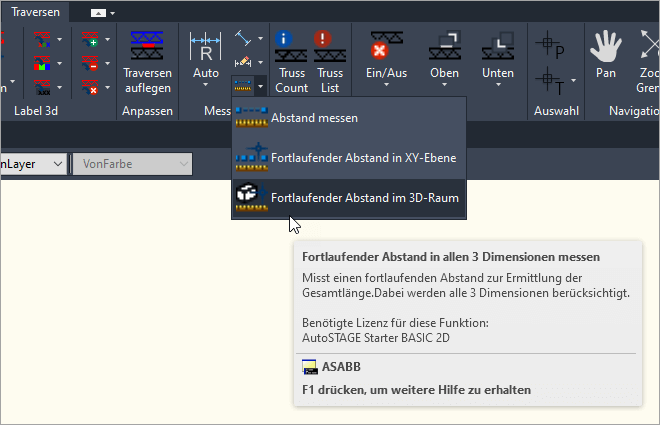Expand dropdown beside green plus label icon
Screen dimensions: 660x425
[x=107, y=40]
